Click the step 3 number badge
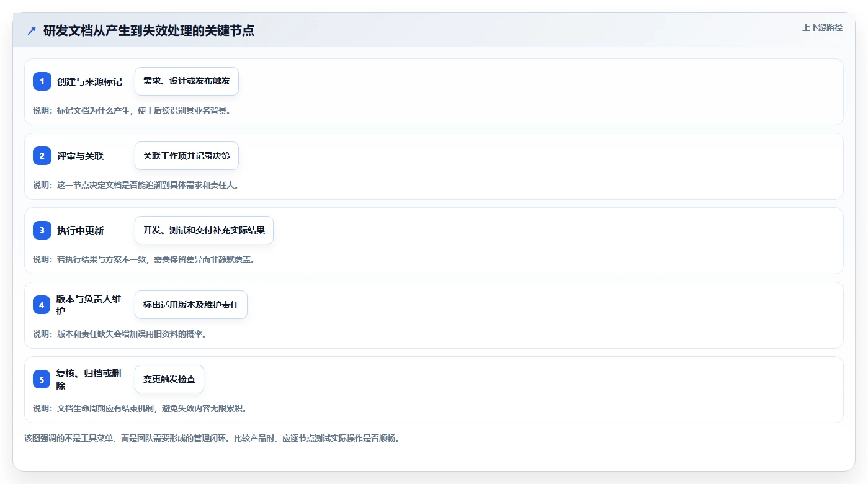The image size is (868, 484). [42, 230]
